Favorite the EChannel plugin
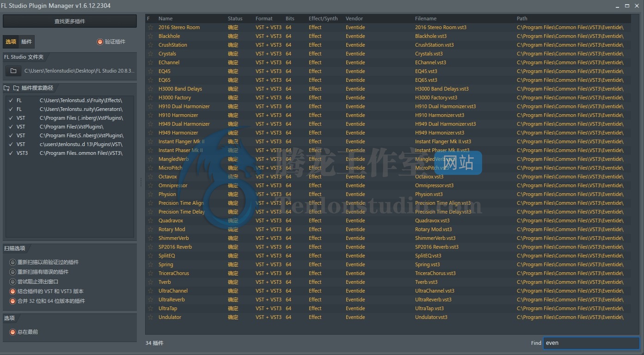The image size is (644, 355). point(150,62)
